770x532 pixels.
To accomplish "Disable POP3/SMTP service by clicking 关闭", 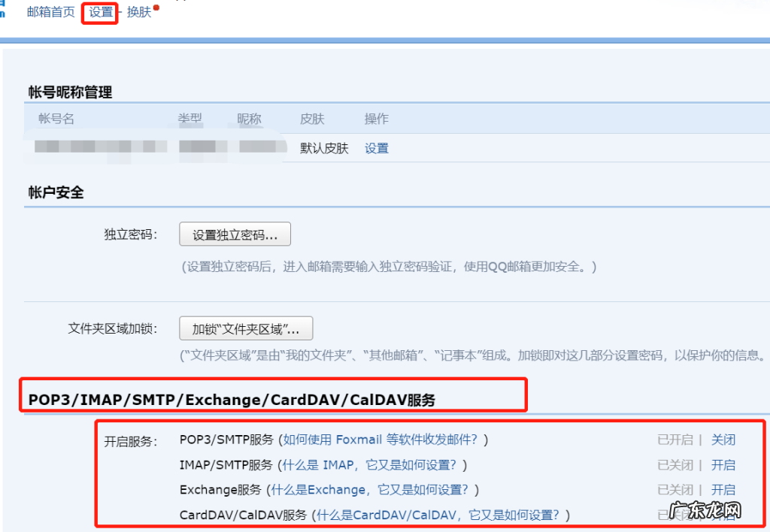I will point(723,440).
